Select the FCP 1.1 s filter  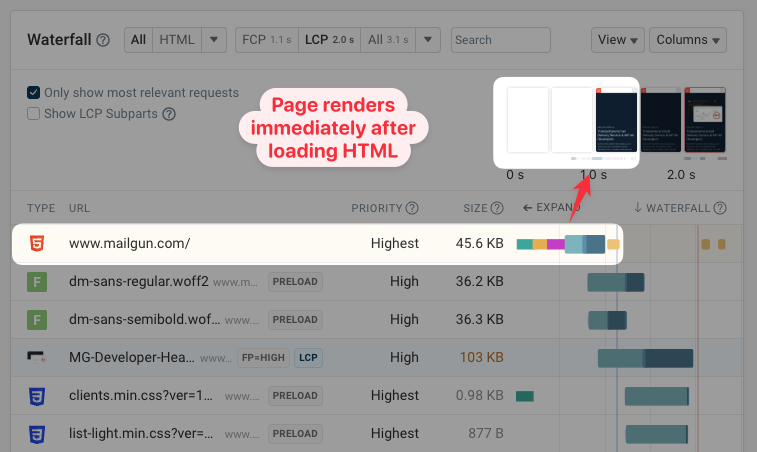tap(267, 40)
